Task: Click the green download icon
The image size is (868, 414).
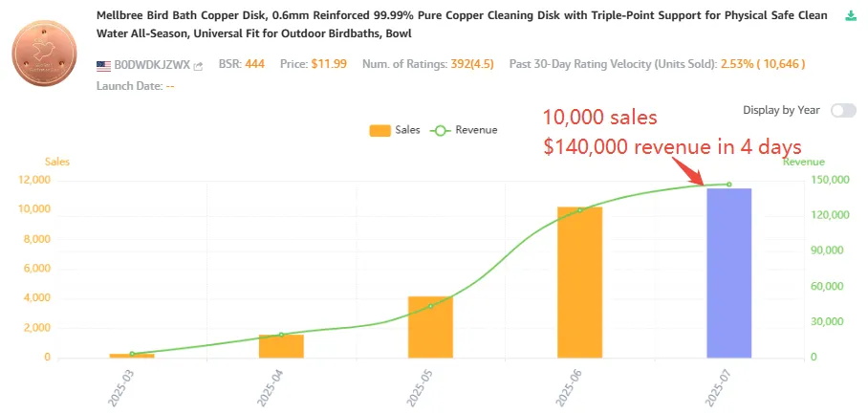Action: (852, 16)
